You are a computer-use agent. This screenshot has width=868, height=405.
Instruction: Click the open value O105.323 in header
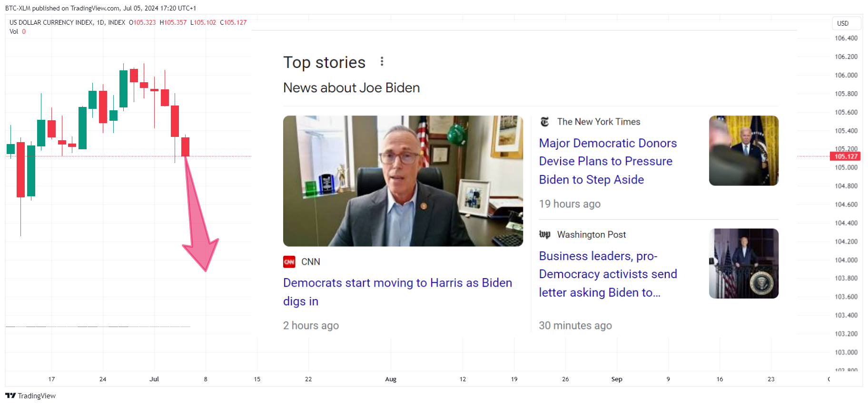[x=142, y=22]
